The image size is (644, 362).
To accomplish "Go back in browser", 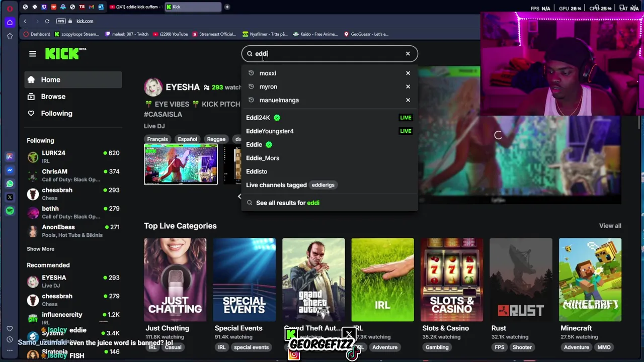I will click(x=25, y=21).
